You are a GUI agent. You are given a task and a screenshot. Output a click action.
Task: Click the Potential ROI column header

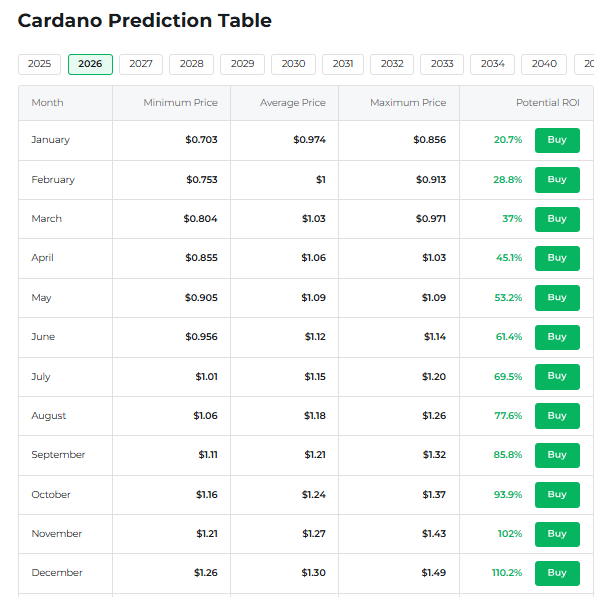coord(547,103)
